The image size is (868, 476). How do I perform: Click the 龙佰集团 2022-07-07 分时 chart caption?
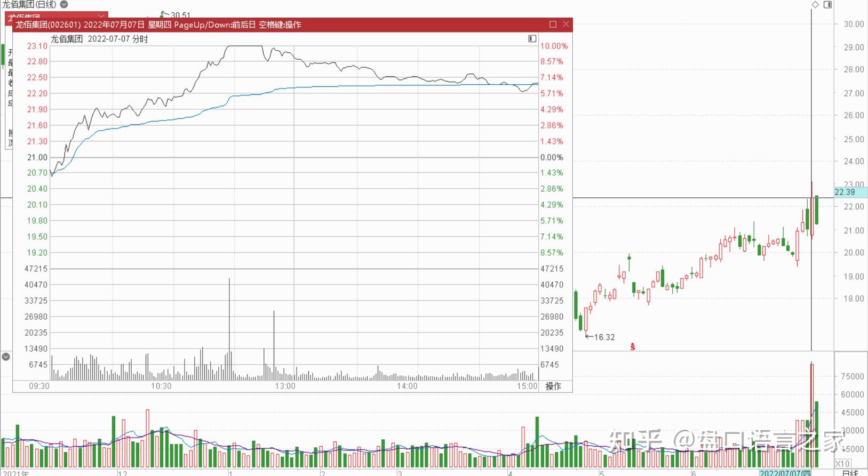click(x=99, y=39)
